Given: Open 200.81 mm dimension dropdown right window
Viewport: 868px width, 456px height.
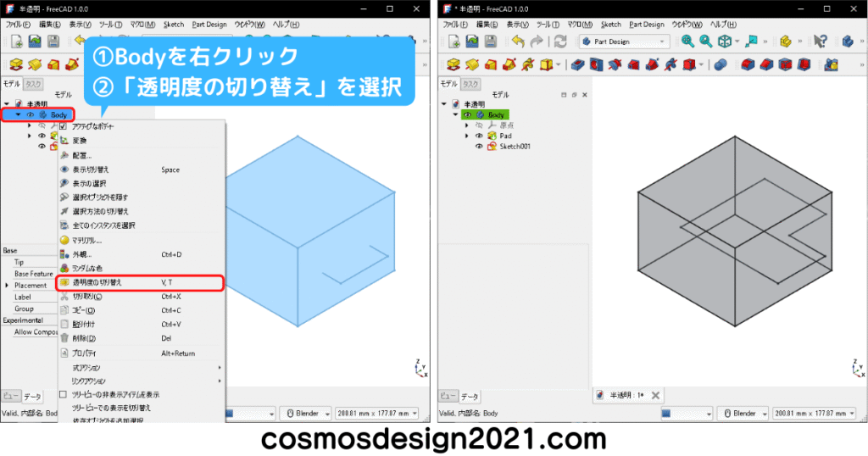Looking at the screenshot, I should [x=815, y=414].
